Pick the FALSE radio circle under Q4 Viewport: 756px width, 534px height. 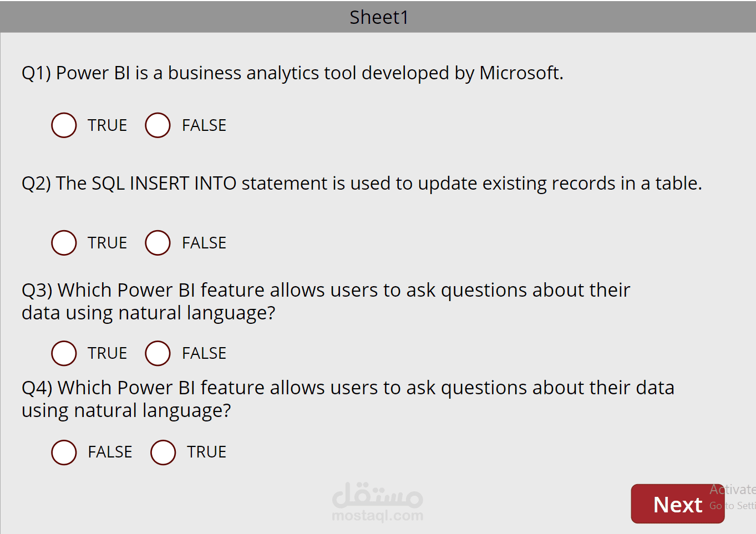pos(64,452)
